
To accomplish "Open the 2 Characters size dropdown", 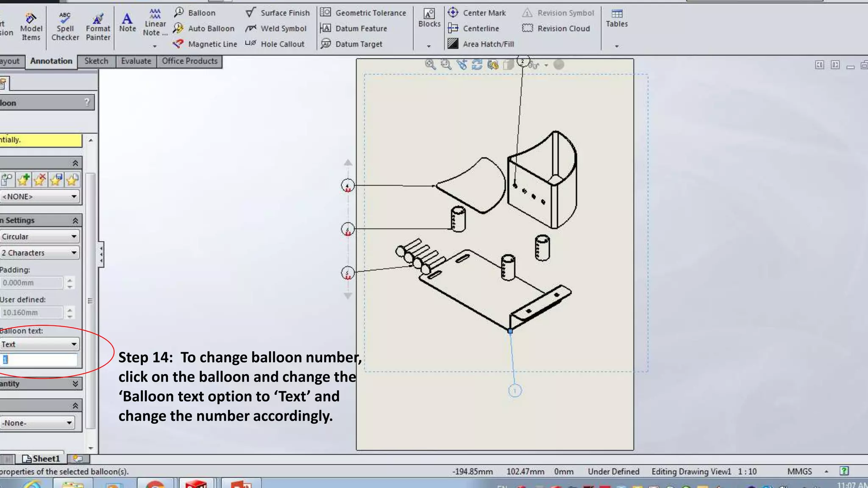I will click(x=39, y=253).
